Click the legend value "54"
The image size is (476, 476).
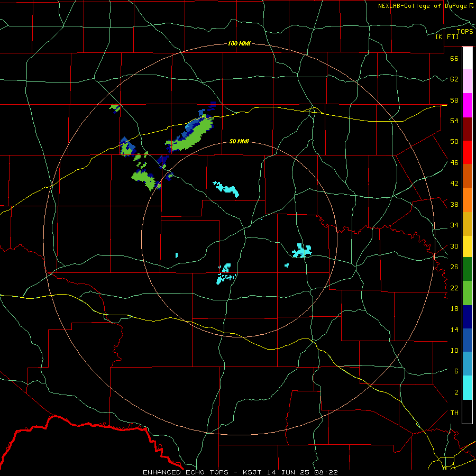(454, 121)
